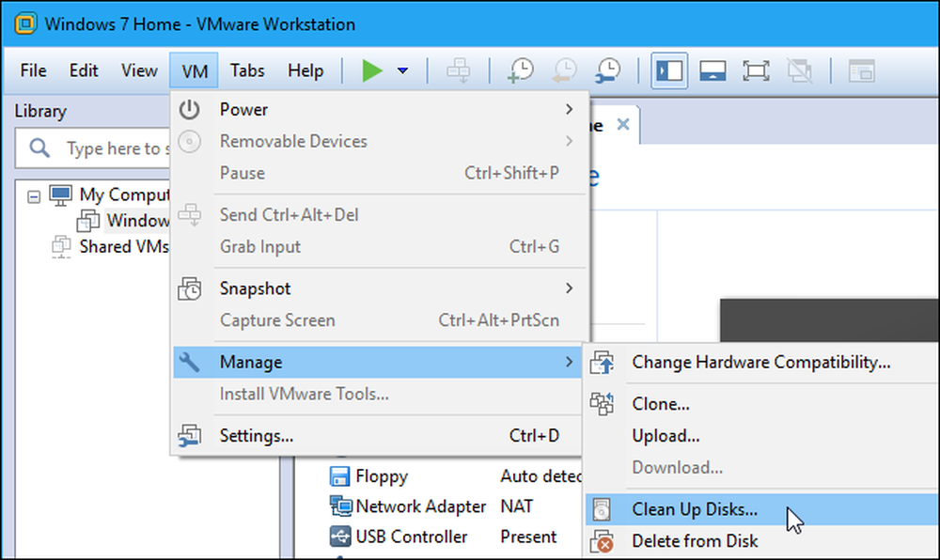Viewport: 940px width, 560px height.
Task: Click the VM menu in the menu bar
Action: coord(195,71)
